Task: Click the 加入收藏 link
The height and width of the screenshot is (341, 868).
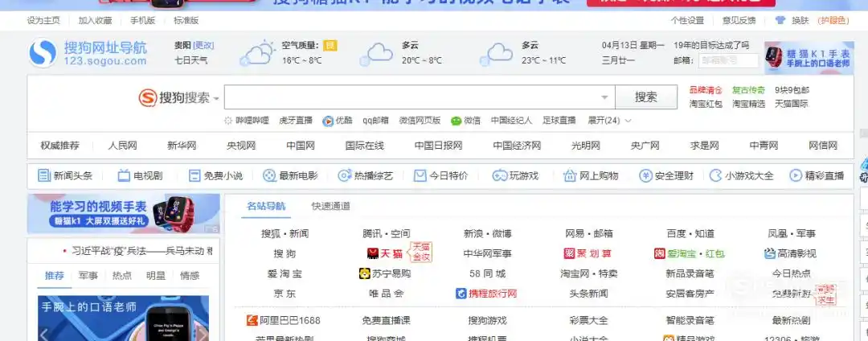Action: pyautogui.click(x=95, y=20)
